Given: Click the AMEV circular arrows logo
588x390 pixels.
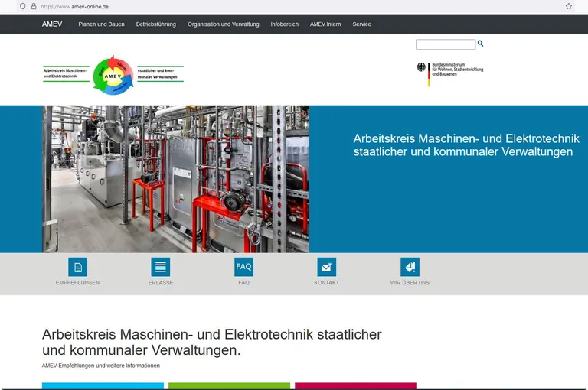Looking at the screenshot, I should tap(113, 74).
